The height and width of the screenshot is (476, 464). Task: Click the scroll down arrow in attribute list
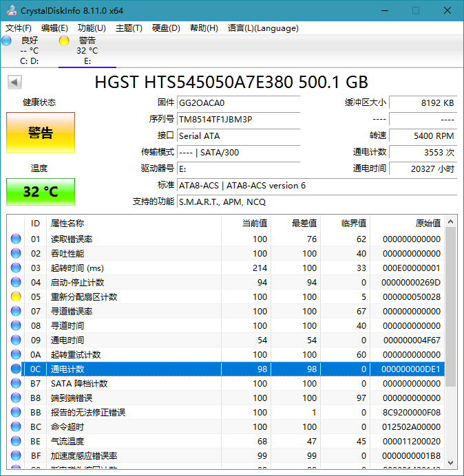point(451,463)
